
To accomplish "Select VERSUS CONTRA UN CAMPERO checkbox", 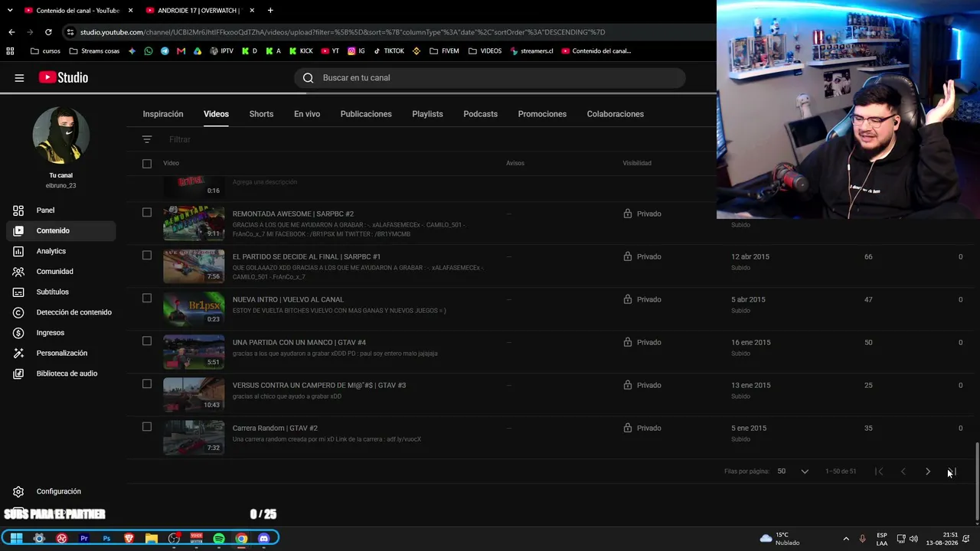I will tap(147, 383).
